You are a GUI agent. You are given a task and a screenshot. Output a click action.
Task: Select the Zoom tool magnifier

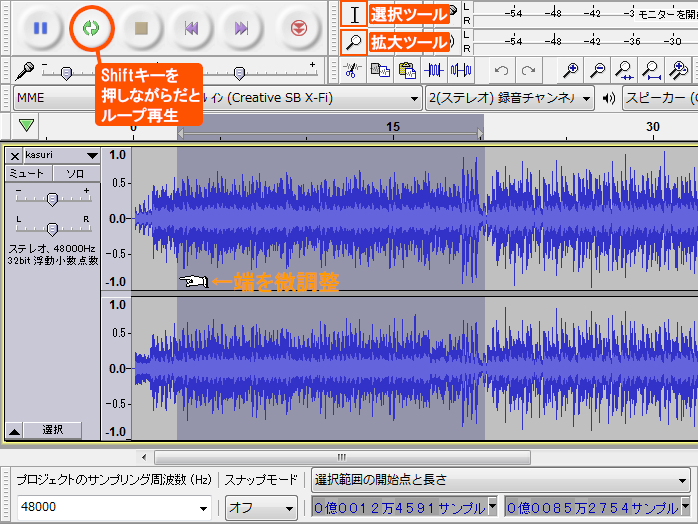coord(354,42)
